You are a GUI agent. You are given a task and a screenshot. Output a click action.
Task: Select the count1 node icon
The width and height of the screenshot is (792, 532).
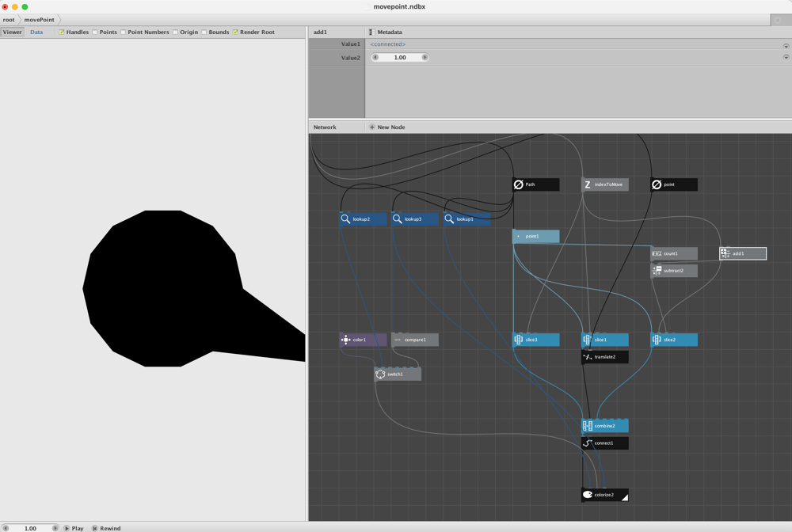pyautogui.click(x=657, y=253)
